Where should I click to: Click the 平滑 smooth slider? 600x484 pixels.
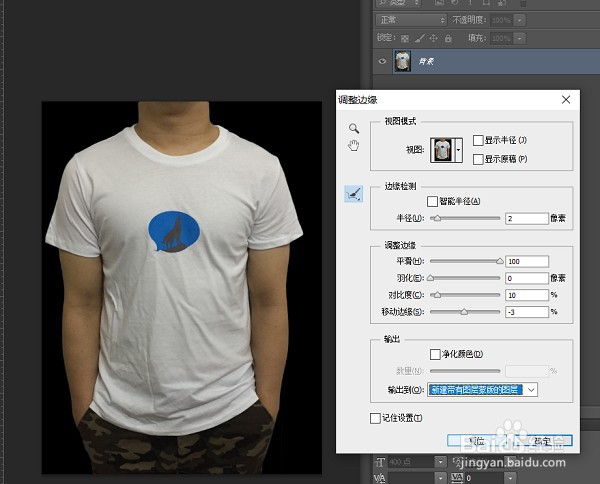(465, 261)
